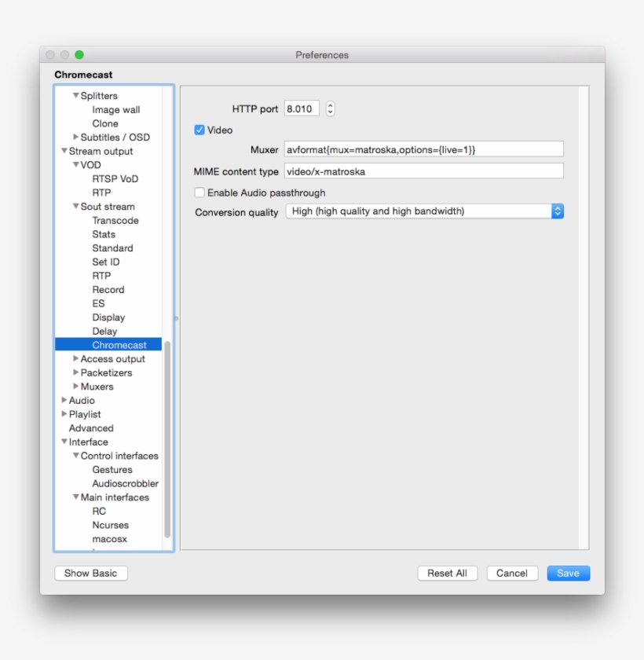
Task: Expand the Packetizers disclosure triangle
Action: tap(76, 372)
